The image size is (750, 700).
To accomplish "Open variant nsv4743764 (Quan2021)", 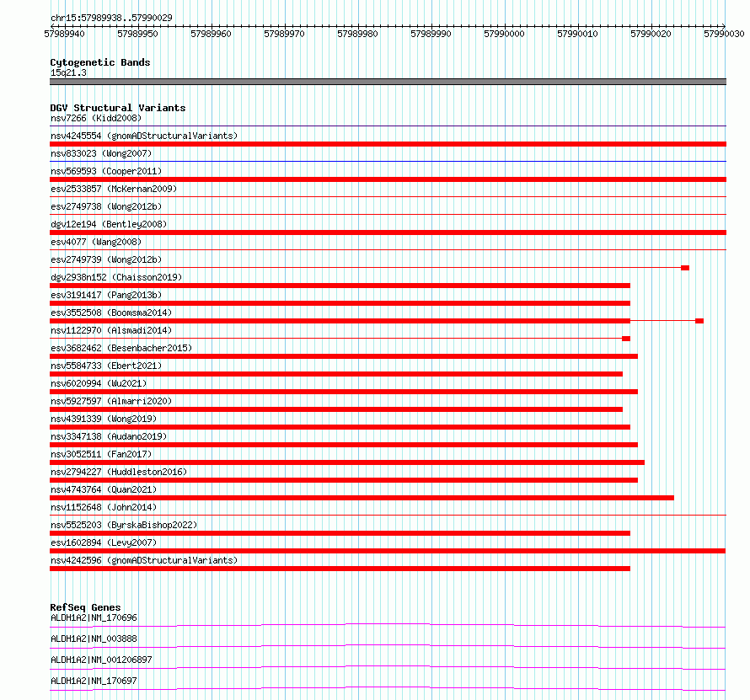I will (x=104, y=489).
